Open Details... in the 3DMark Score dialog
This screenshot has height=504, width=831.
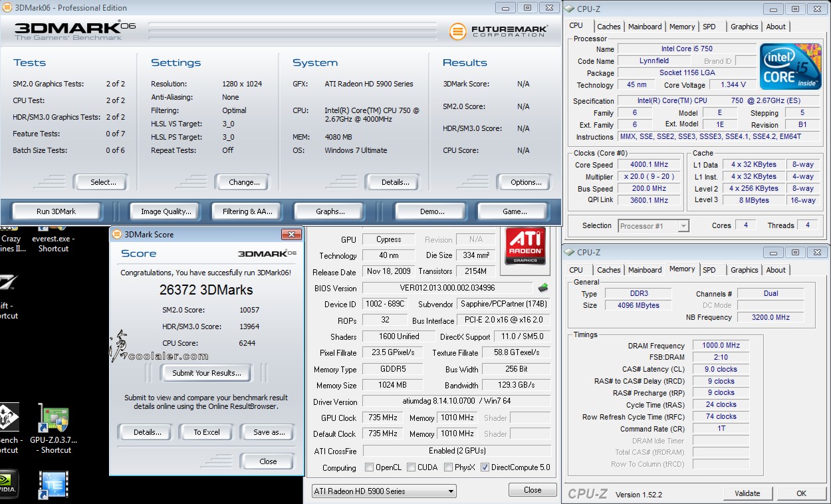pos(147,432)
